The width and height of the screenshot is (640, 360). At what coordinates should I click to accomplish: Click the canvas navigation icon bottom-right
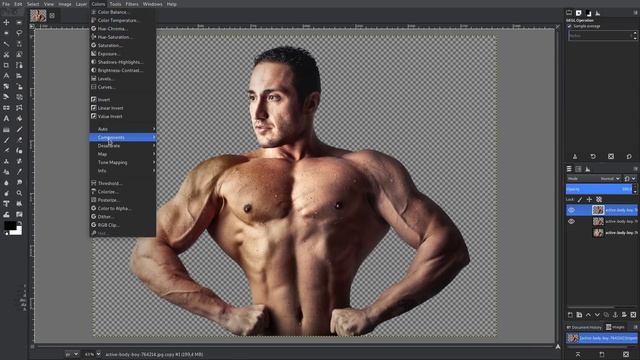click(x=558, y=347)
